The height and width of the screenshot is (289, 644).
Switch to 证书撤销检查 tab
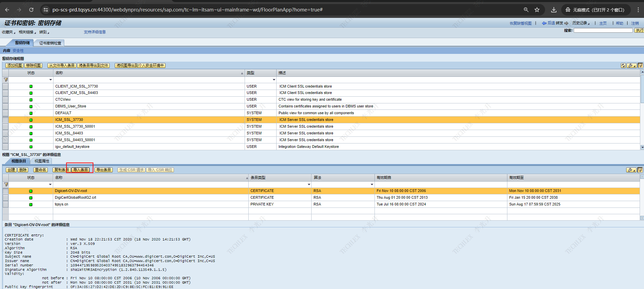point(50,43)
